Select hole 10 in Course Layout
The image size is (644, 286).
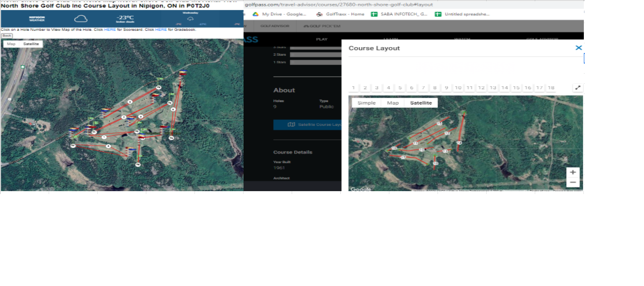point(458,88)
